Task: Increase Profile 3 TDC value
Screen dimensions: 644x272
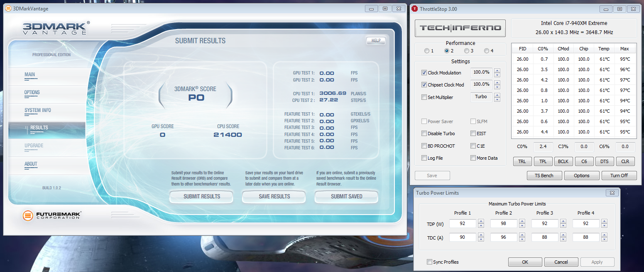Action: 563,235
